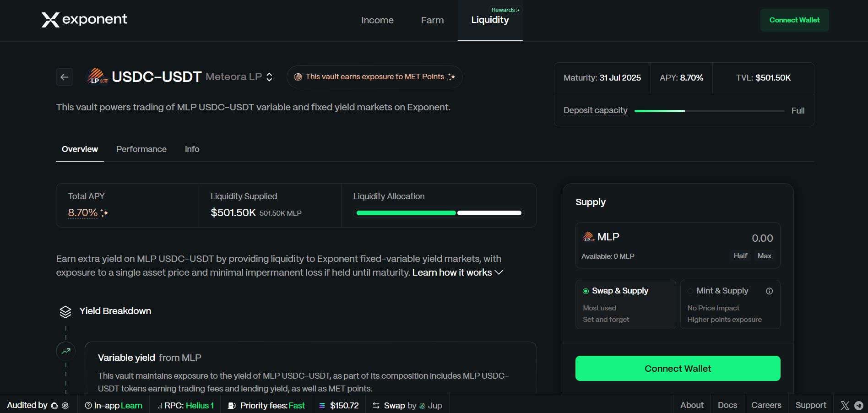Select the Mint & Supply option
The image size is (868, 413).
(730, 304)
